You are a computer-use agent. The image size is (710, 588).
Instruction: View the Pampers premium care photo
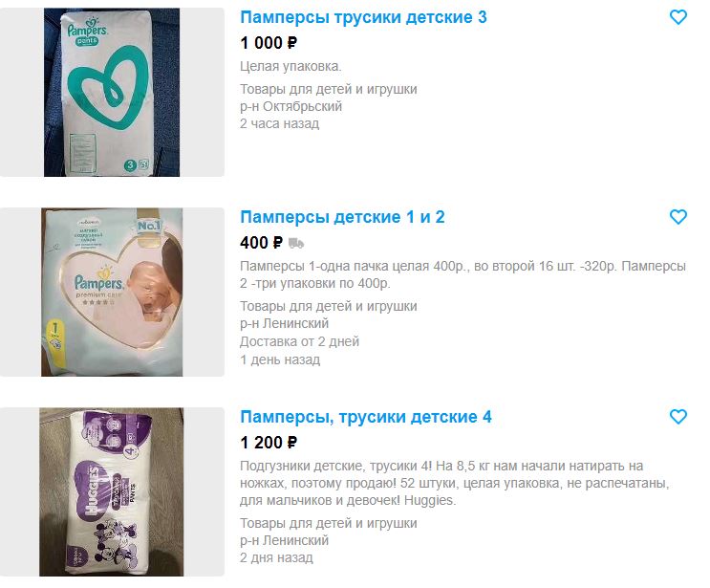[x=112, y=293]
